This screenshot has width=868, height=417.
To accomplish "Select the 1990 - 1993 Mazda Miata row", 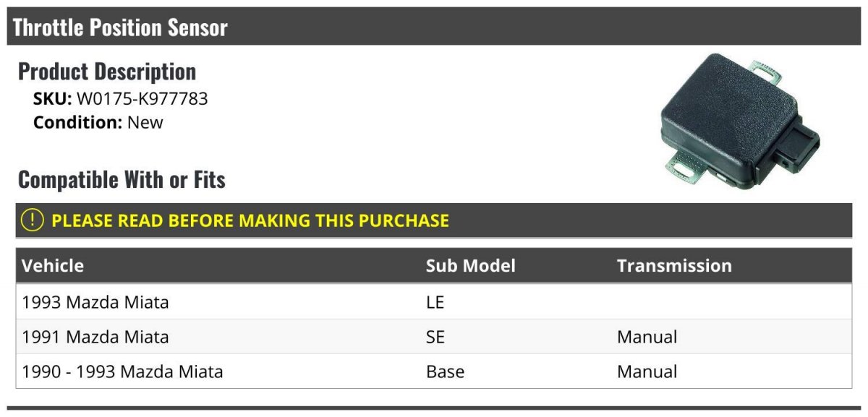I will (434, 371).
